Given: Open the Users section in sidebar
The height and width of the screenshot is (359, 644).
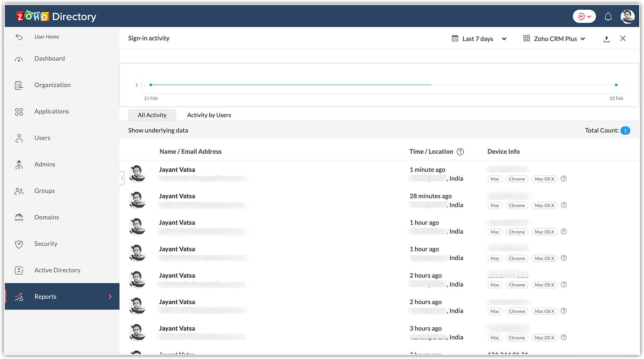Looking at the screenshot, I should (x=42, y=138).
